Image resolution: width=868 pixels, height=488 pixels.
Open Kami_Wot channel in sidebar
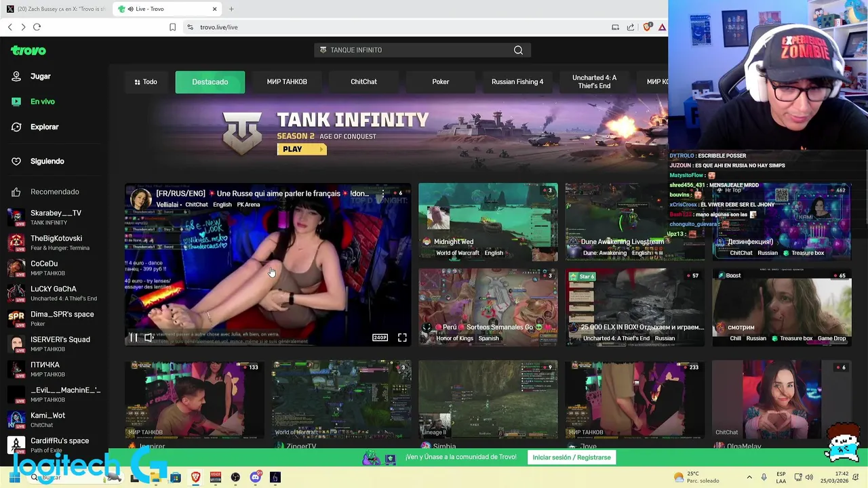54,420
